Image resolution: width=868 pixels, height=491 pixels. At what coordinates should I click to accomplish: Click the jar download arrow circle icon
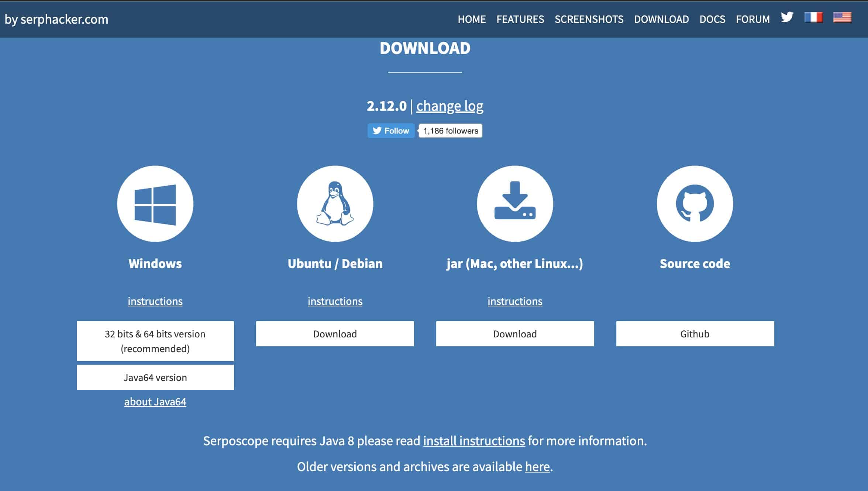coord(515,204)
